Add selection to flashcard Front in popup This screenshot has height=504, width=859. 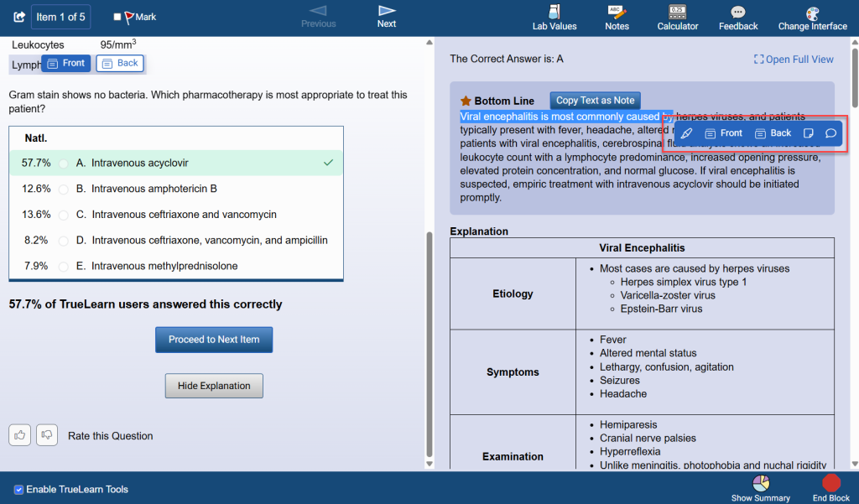coord(723,133)
